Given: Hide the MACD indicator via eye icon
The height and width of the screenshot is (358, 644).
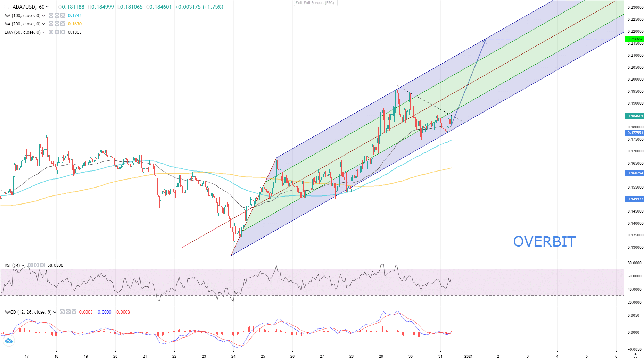Looking at the screenshot, I should [62, 312].
